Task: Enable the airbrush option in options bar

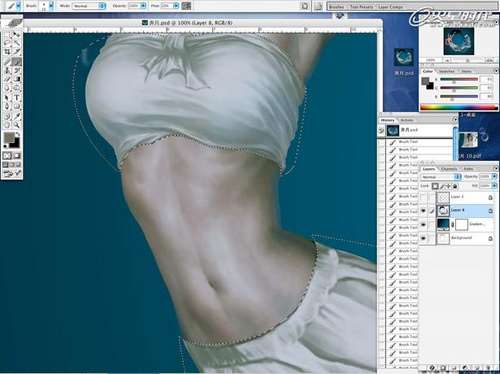Action: pos(187,6)
